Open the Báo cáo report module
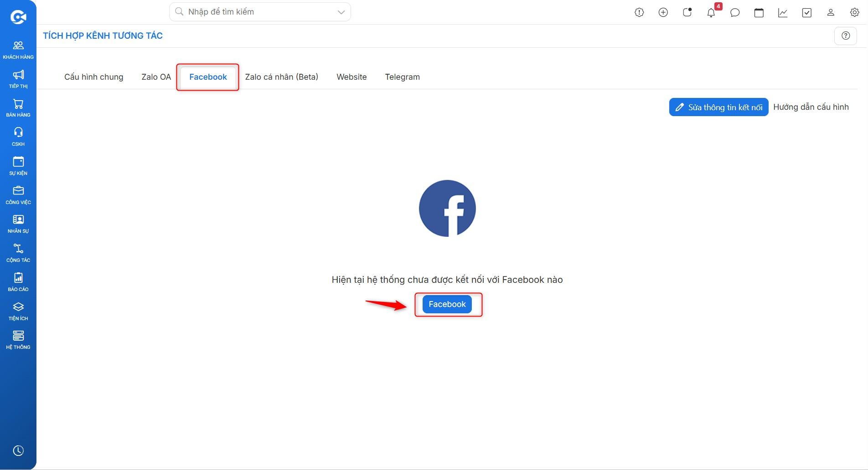The width and height of the screenshot is (868, 470). (18, 282)
